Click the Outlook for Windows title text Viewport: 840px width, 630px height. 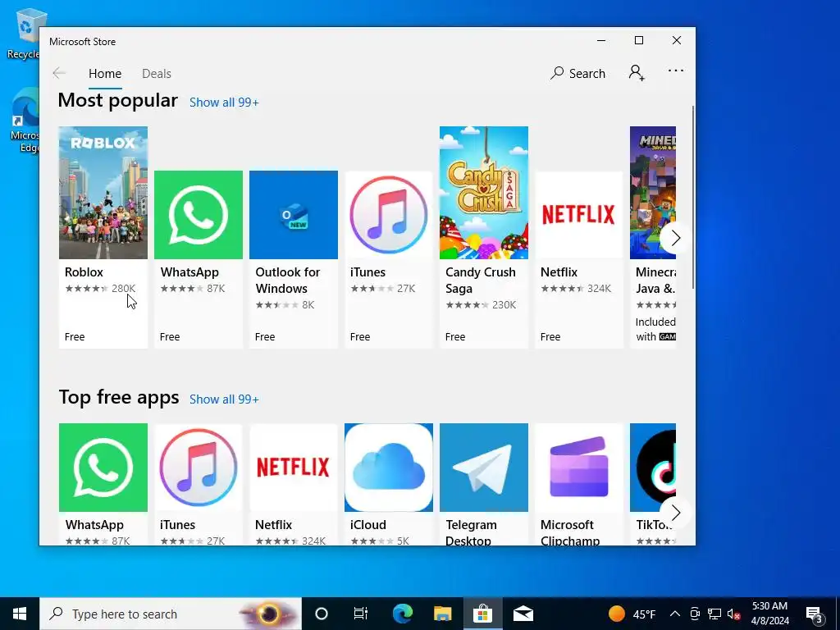point(288,281)
